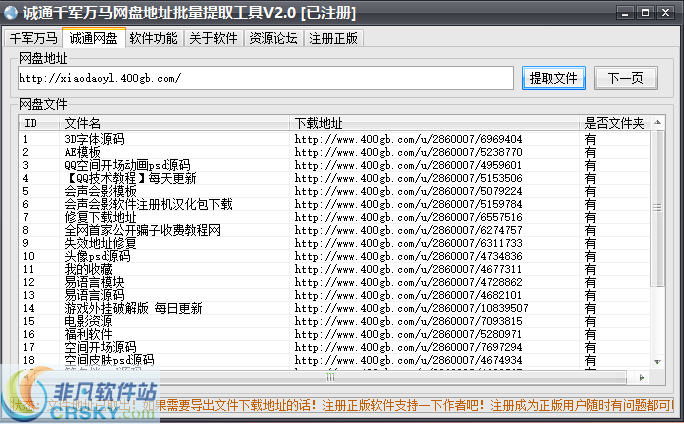Click the 下一页 button
This screenshot has height=424, width=684.
[626, 79]
